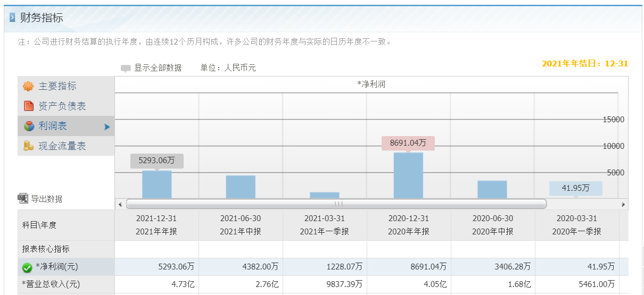Click the 2021年一季报 column header

(x=325, y=225)
